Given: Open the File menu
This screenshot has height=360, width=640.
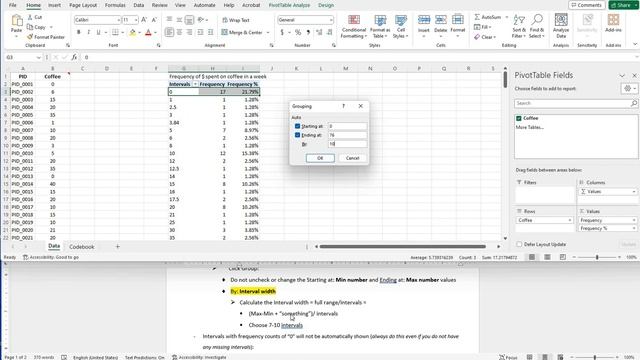Looking at the screenshot, I should pyautogui.click(x=13, y=5).
